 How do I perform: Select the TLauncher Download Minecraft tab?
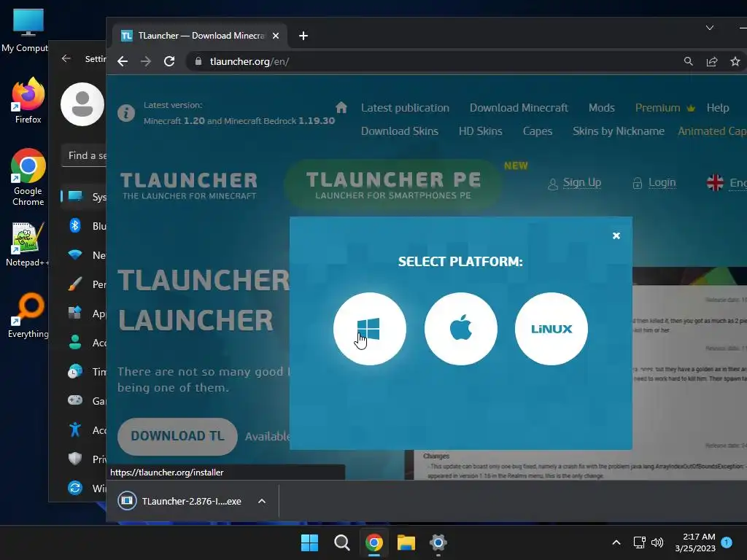pyautogui.click(x=200, y=36)
